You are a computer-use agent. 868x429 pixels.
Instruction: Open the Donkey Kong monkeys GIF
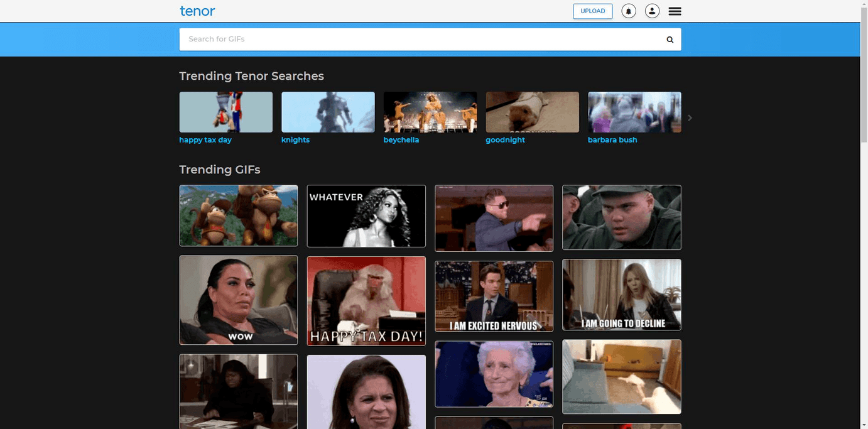239,215
